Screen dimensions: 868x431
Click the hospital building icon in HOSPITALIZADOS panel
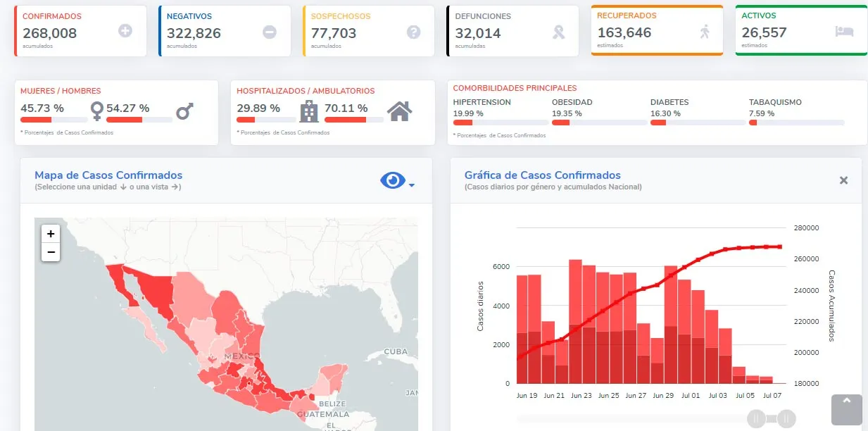pos(308,113)
